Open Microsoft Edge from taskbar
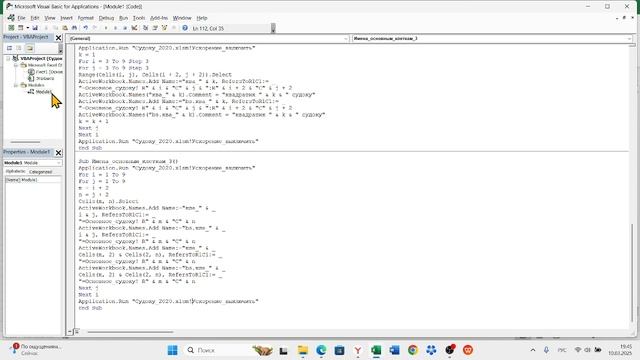Screen dimensions: 640x360 [x=321, y=350]
